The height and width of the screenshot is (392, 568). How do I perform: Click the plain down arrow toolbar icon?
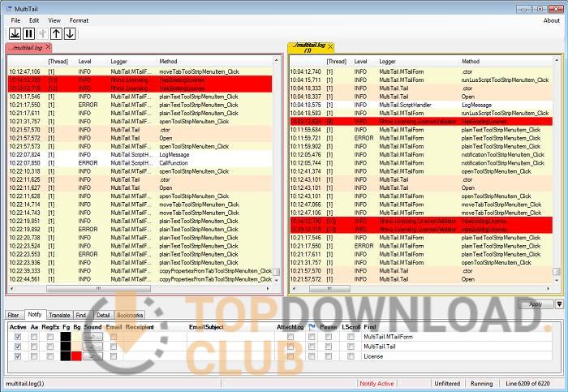[x=70, y=34]
